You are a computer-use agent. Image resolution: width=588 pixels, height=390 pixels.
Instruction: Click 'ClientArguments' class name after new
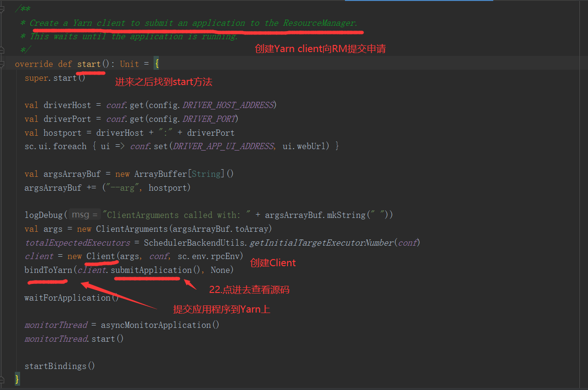132,229
